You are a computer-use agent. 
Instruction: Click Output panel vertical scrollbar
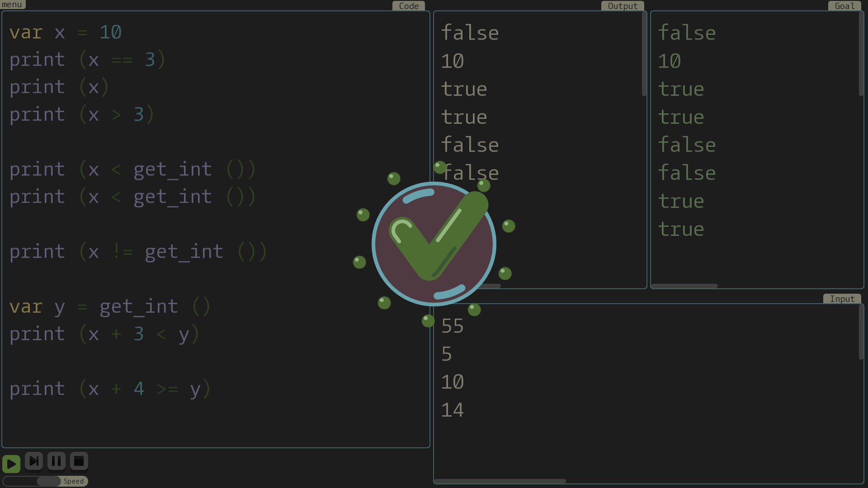(x=644, y=54)
